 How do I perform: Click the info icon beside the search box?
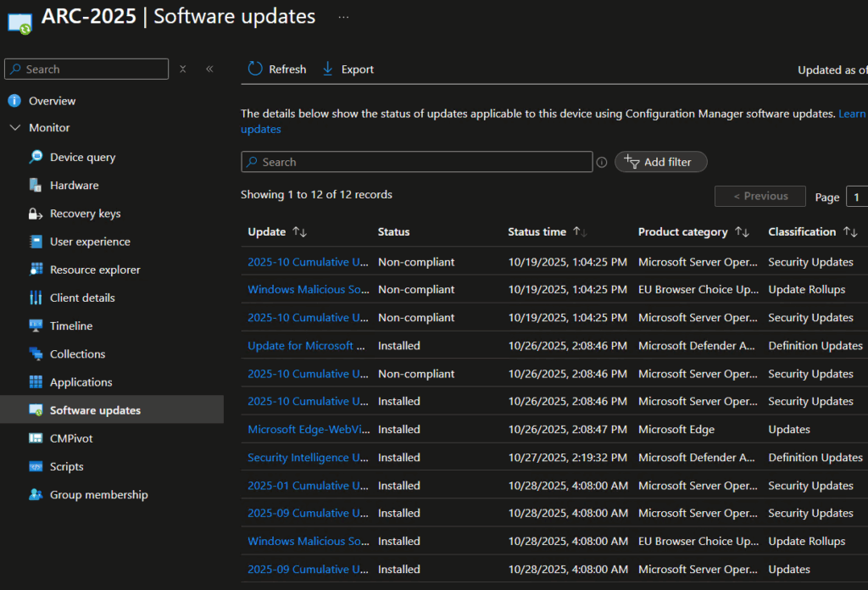(602, 162)
